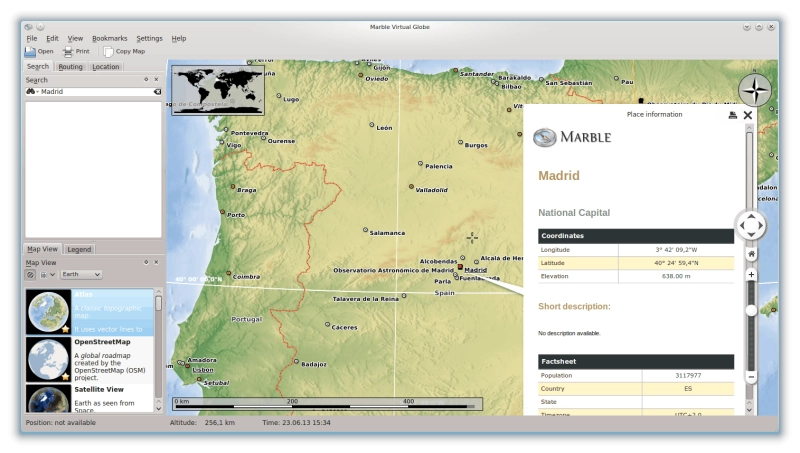800x453 pixels.
Task: Click the Madrid city marker on map
Action: 460,267
